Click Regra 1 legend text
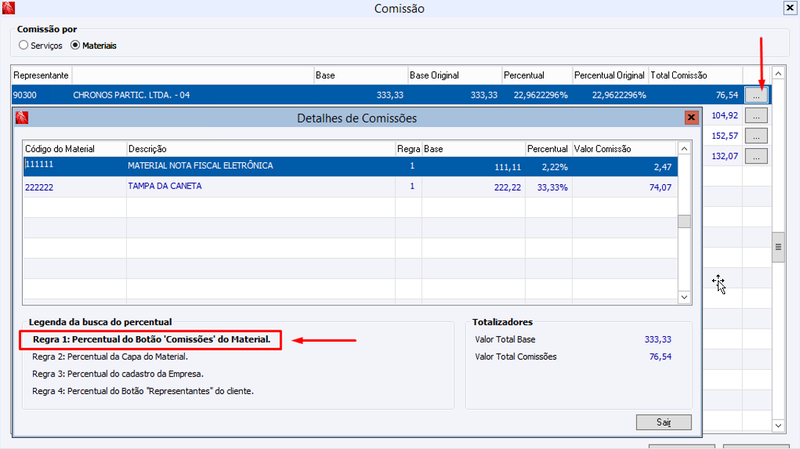The height and width of the screenshot is (449, 800). tap(152, 340)
